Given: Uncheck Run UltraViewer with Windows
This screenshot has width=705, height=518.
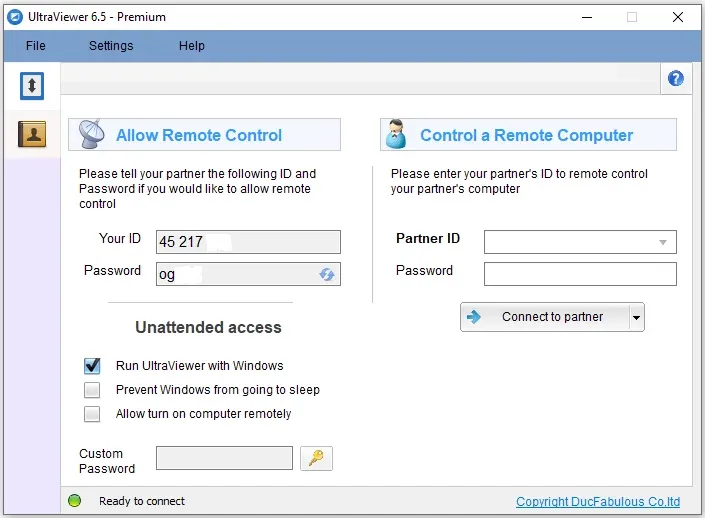Looking at the screenshot, I should click(92, 366).
